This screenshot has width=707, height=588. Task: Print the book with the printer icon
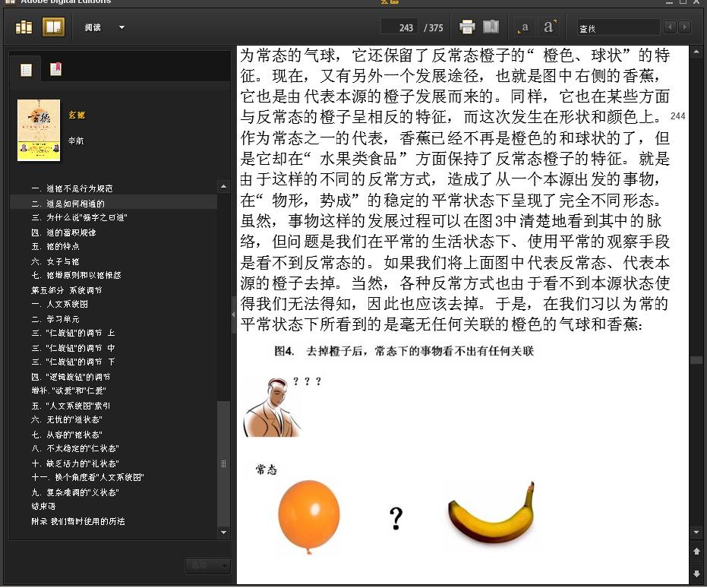(x=467, y=27)
